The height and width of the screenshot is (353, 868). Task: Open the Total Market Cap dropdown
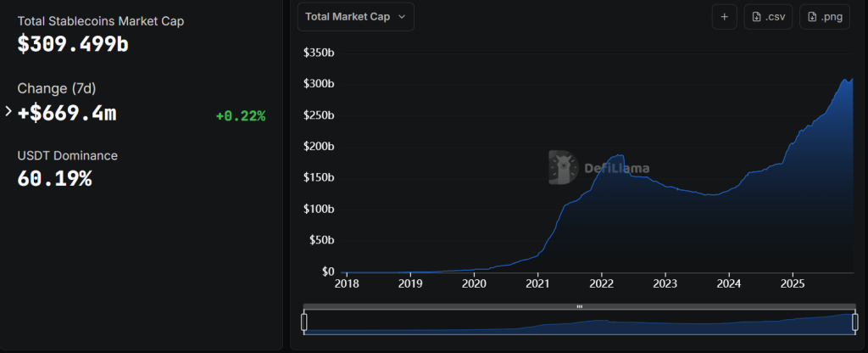tap(356, 17)
